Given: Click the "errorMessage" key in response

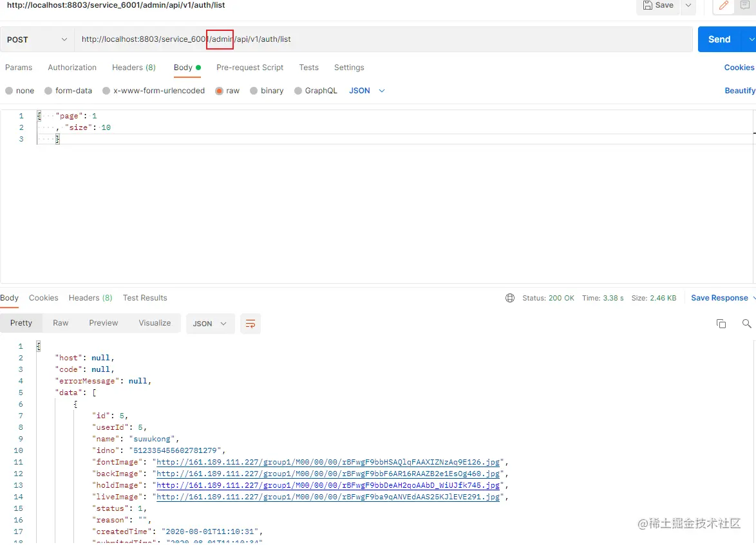Looking at the screenshot, I should tap(88, 381).
